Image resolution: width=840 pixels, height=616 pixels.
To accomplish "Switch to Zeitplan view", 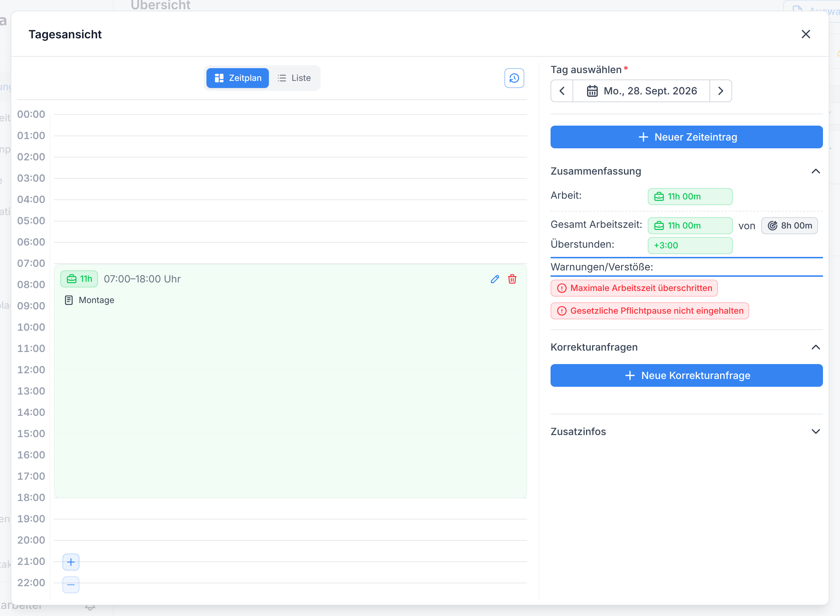I will pyautogui.click(x=238, y=78).
